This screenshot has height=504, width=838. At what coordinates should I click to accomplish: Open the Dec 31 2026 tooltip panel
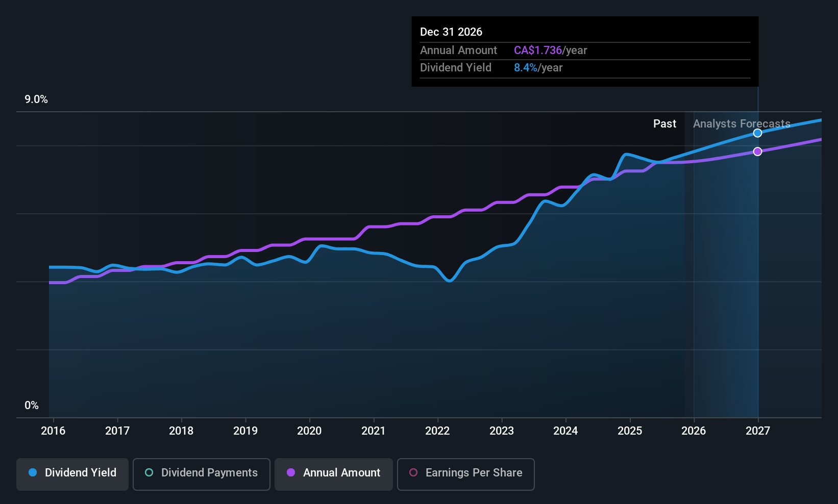coord(584,51)
